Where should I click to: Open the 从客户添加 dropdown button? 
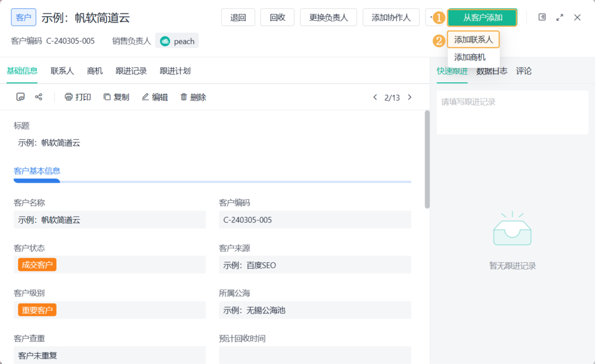click(x=482, y=17)
